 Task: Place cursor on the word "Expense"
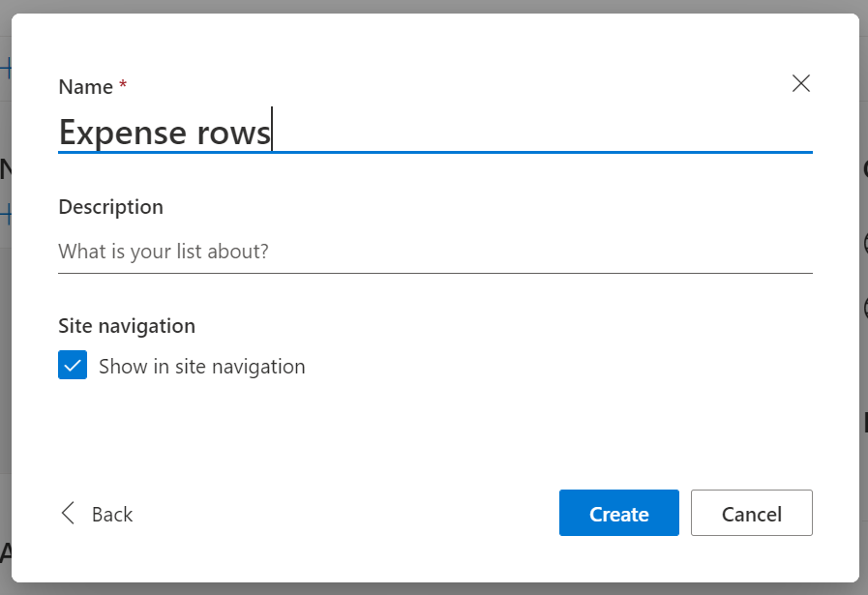(x=122, y=133)
